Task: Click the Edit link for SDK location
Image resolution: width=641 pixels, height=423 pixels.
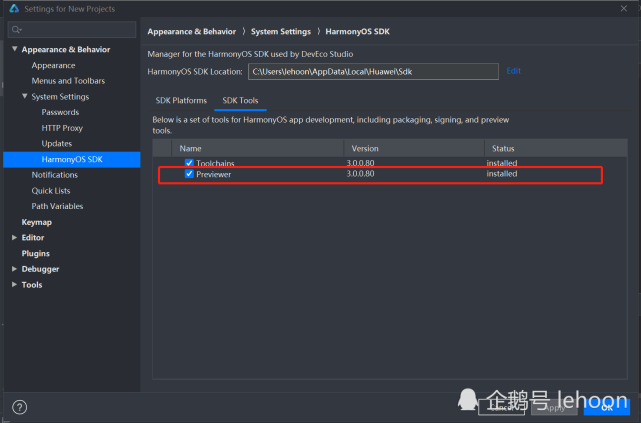Action: coord(513,71)
